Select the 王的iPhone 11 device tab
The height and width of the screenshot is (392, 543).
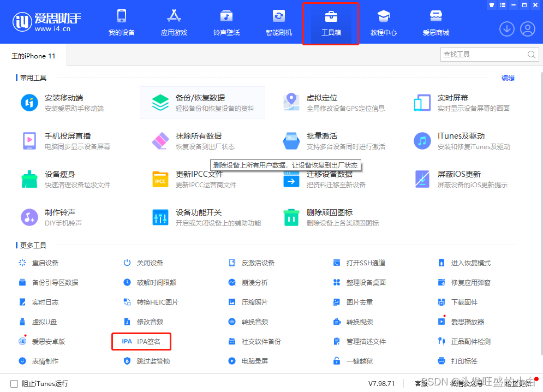pyautogui.click(x=33, y=56)
